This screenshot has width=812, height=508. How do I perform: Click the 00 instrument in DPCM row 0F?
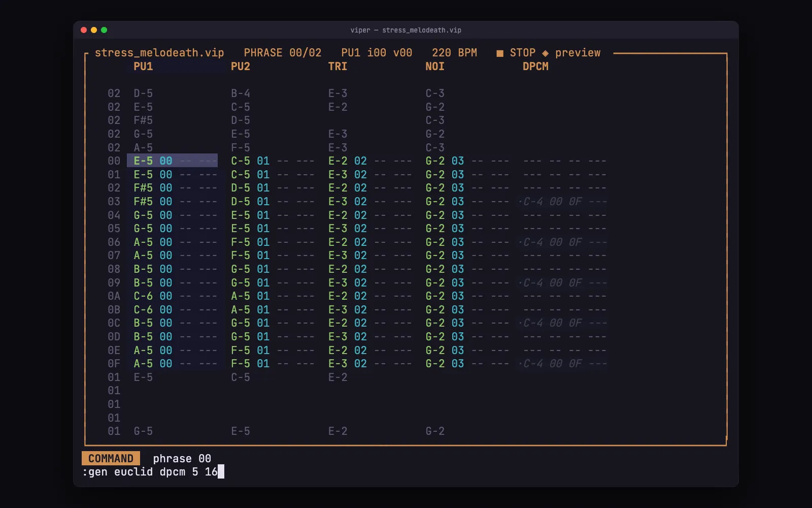tap(556, 364)
